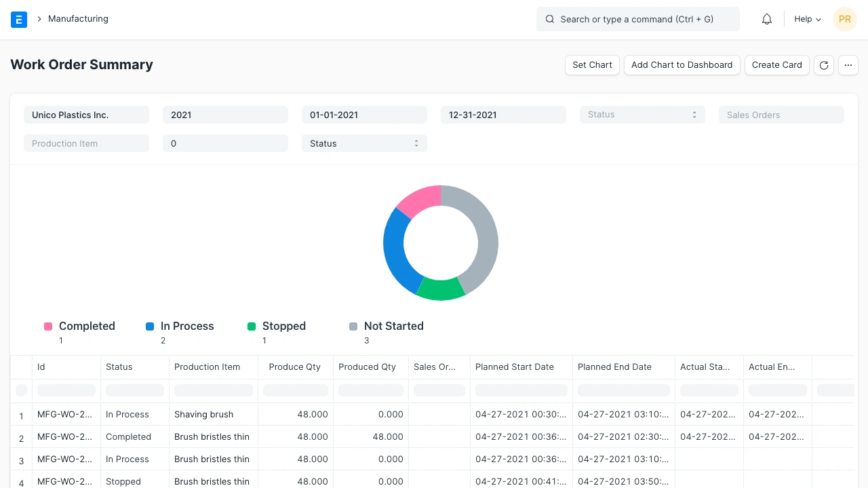The height and width of the screenshot is (488, 868).
Task: Click the ERPNext home logo icon
Action: 19,19
